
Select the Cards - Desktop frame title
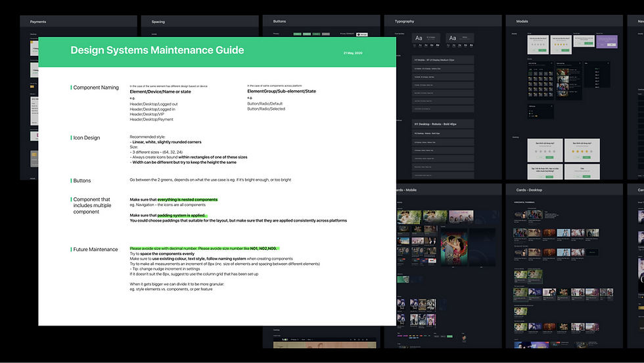529,190
